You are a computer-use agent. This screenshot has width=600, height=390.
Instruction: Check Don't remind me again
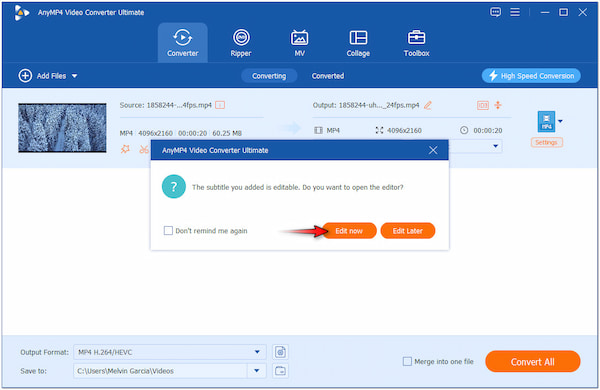point(168,230)
